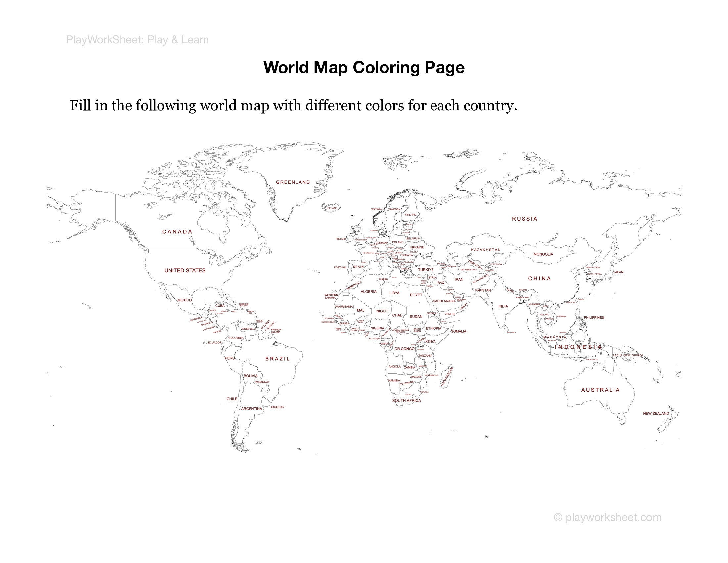Click the PlayWorkSheet: Play & Learn header
The width and height of the screenshot is (728, 563).
coord(137,40)
